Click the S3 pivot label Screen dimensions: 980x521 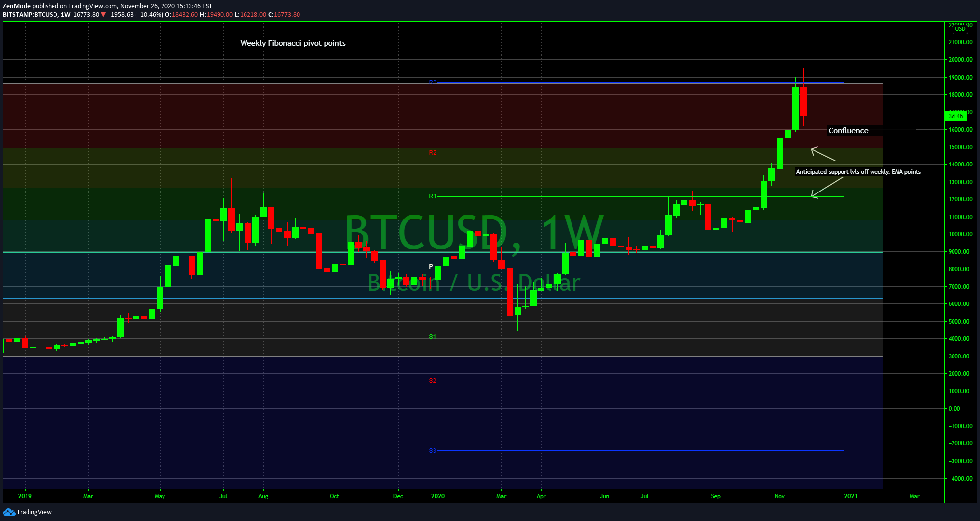433,451
